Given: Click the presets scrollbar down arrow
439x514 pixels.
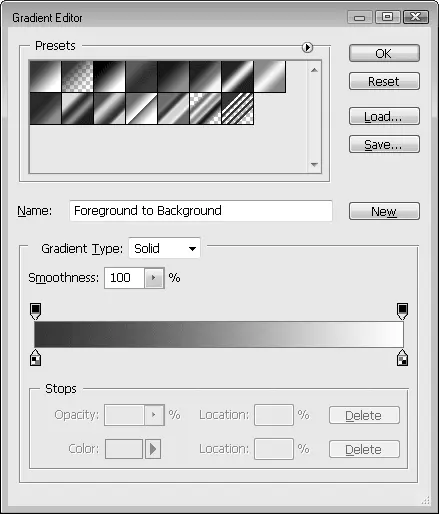Looking at the screenshot, I should [314, 164].
